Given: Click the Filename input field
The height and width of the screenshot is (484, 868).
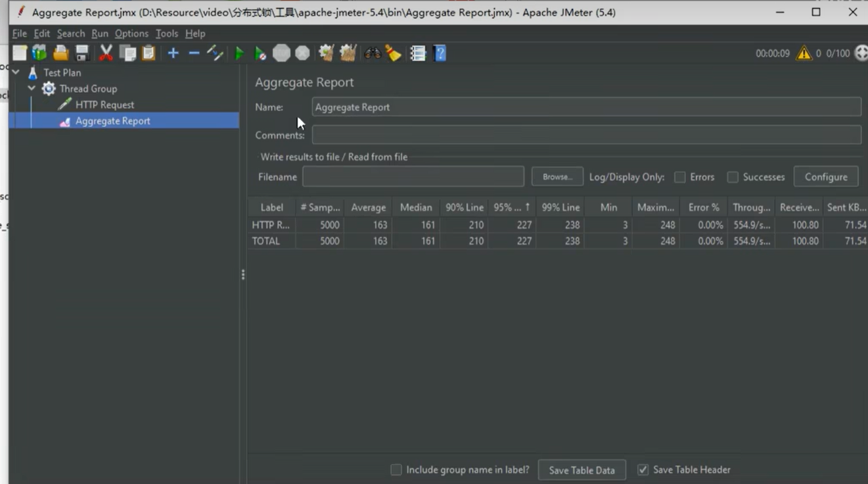Looking at the screenshot, I should (x=413, y=177).
